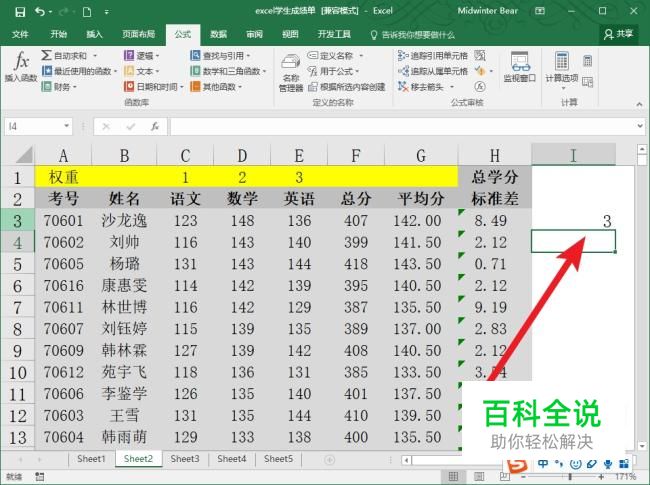Switch to Normal view in status bar
The image size is (650, 485).
(454, 477)
